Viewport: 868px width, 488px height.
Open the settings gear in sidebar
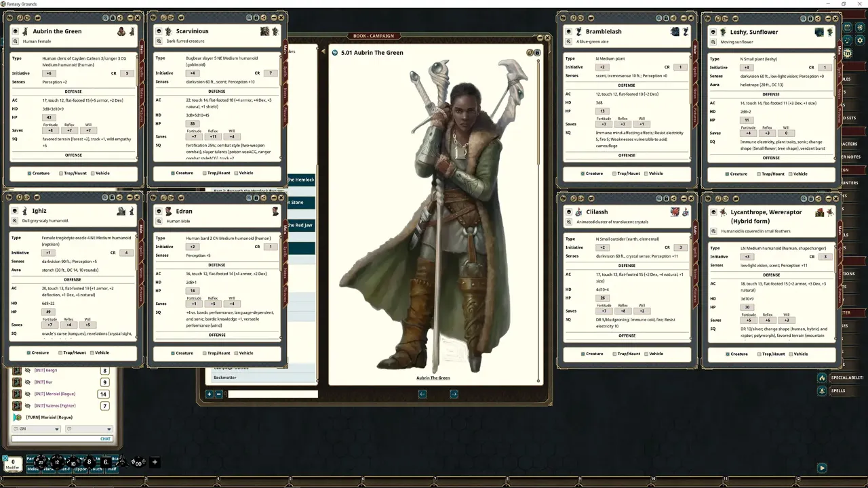(x=861, y=41)
